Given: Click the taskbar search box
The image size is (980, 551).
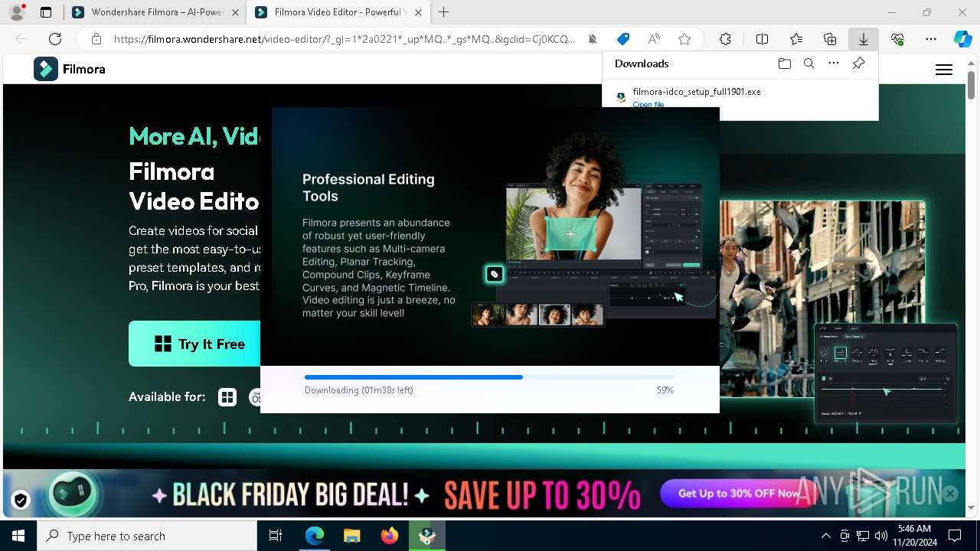Looking at the screenshot, I should click(x=147, y=536).
